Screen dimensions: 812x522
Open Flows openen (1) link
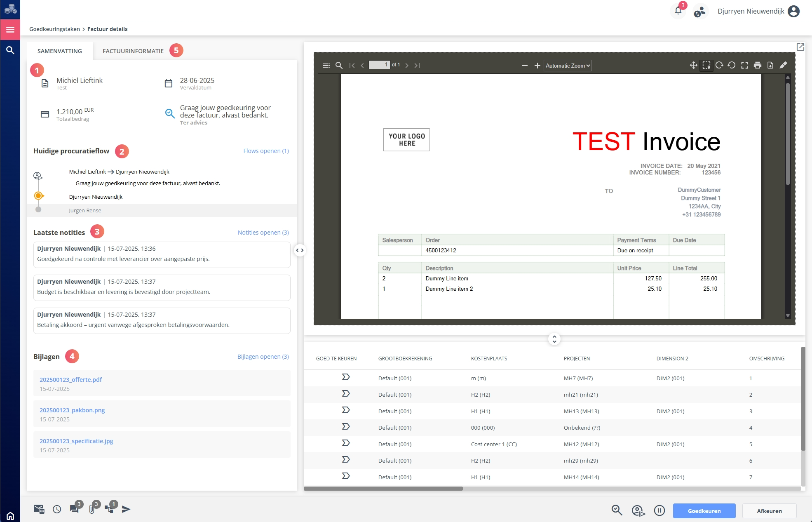[266, 151]
